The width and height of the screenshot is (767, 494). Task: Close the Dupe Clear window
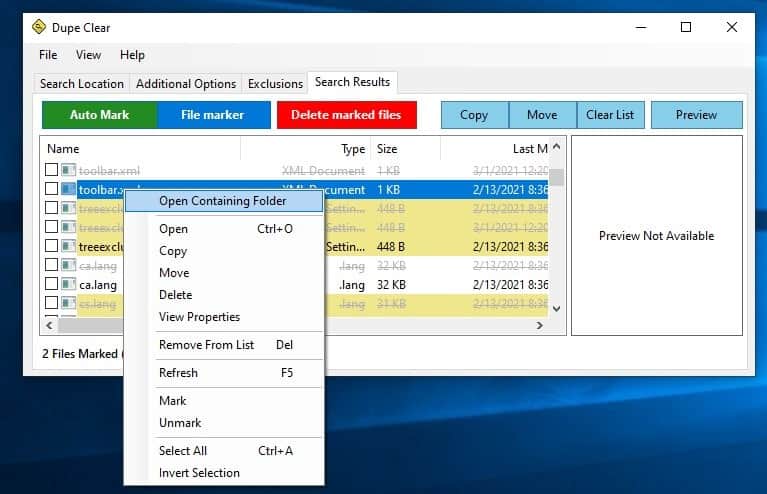point(732,27)
